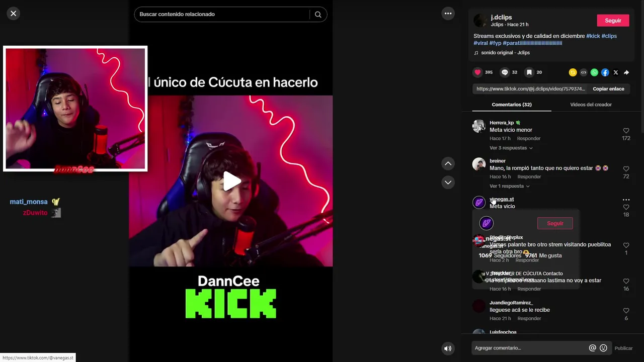Share video to X

pos(616,72)
